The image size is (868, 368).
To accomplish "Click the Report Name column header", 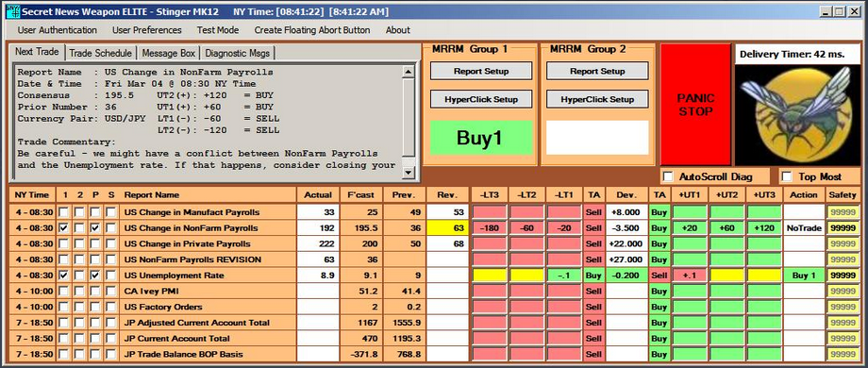I will pyautogui.click(x=208, y=194).
